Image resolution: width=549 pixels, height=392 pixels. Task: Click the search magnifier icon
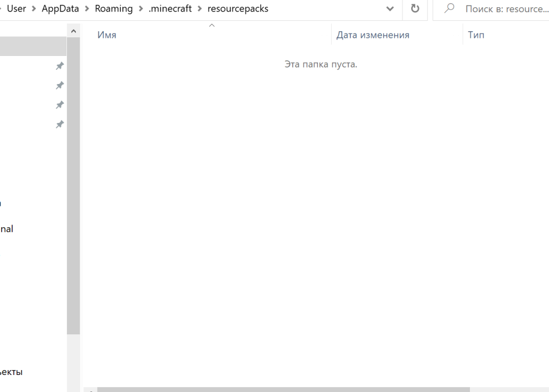pyautogui.click(x=449, y=8)
